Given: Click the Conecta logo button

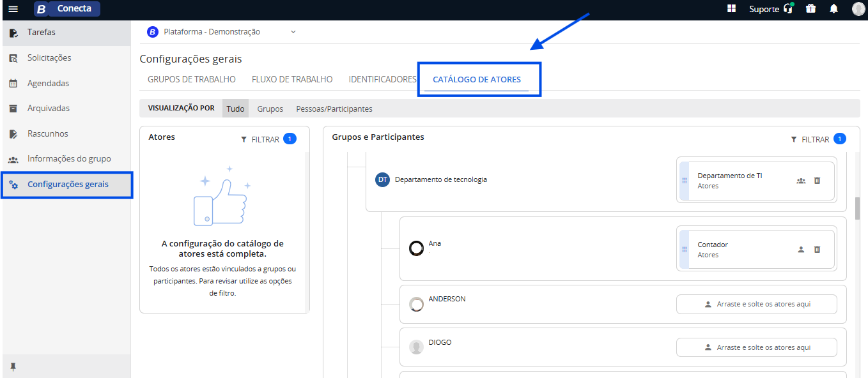Looking at the screenshot, I should tap(67, 9).
